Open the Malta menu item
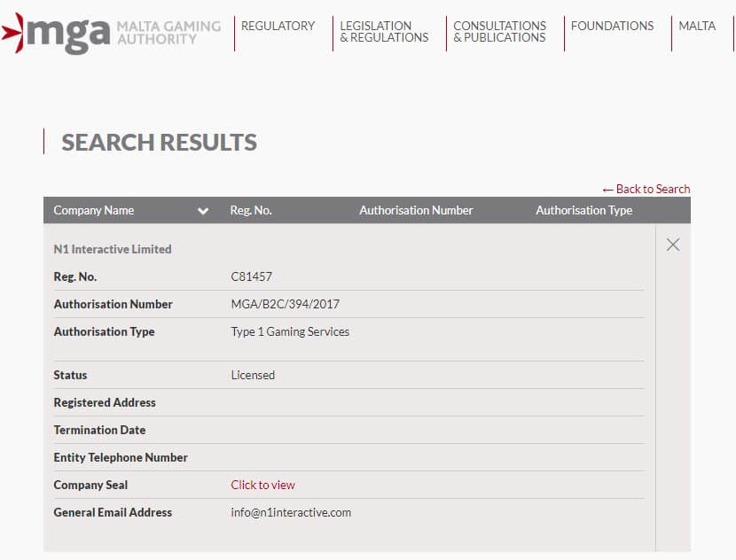The image size is (736, 560). (697, 26)
